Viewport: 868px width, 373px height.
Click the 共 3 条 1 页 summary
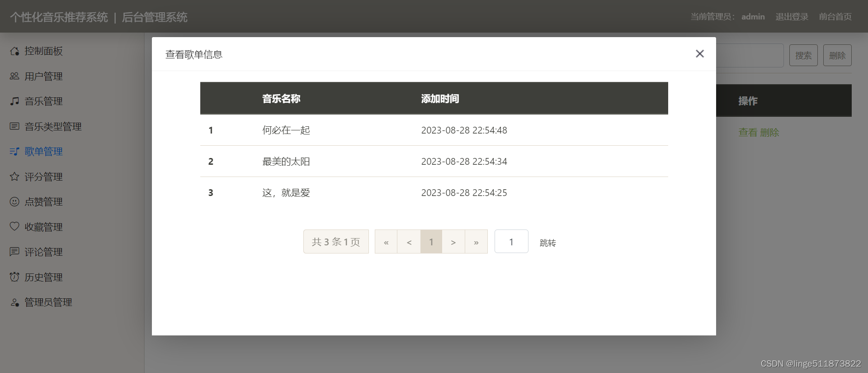(336, 242)
